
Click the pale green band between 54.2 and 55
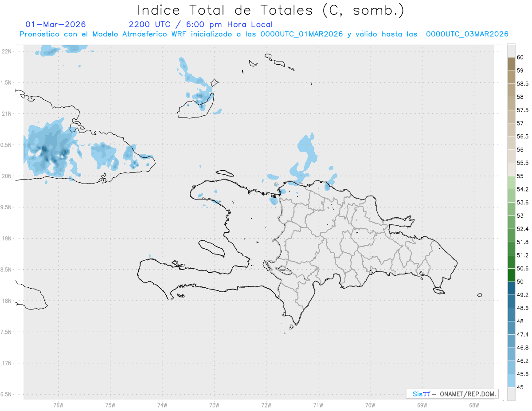point(511,183)
